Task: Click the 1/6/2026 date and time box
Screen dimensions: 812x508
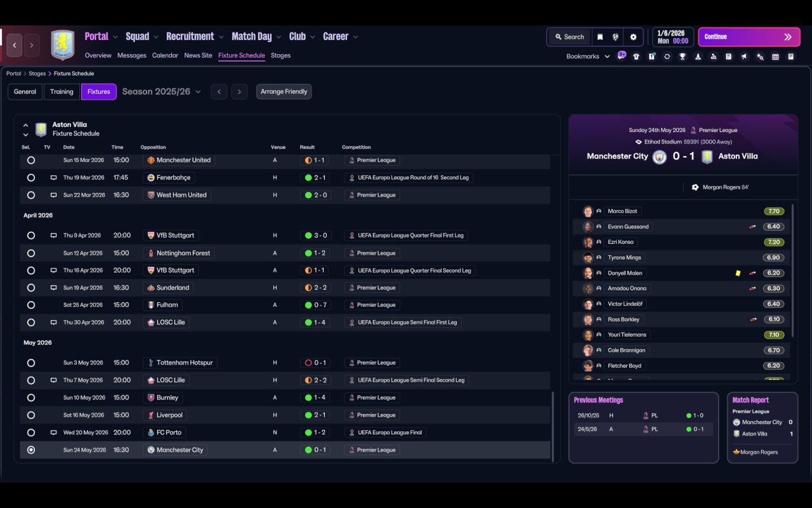Action: pyautogui.click(x=672, y=37)
